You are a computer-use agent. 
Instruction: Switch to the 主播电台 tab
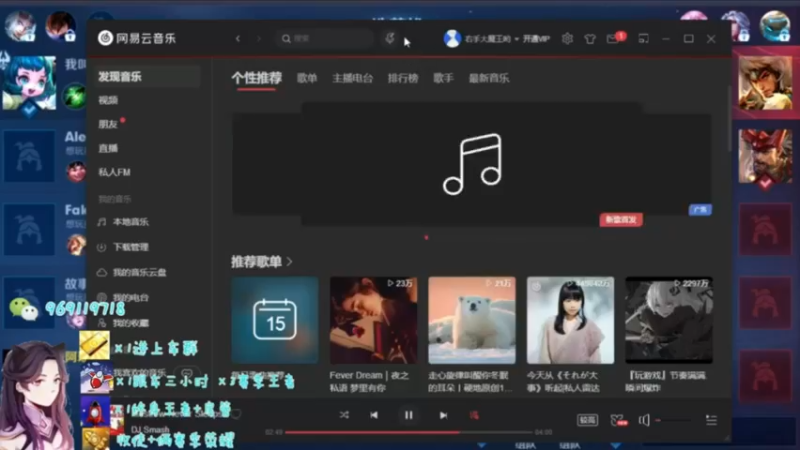[x=353, y=78]
